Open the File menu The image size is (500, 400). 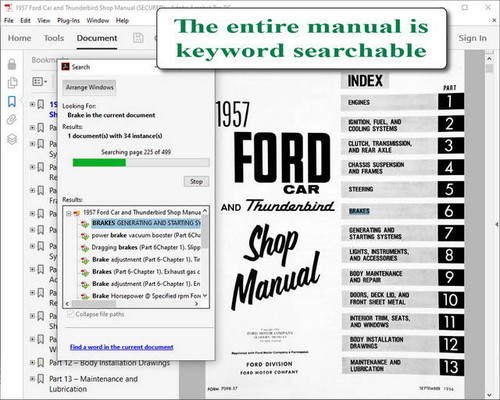pyautogui.click(x=9, y=21)
